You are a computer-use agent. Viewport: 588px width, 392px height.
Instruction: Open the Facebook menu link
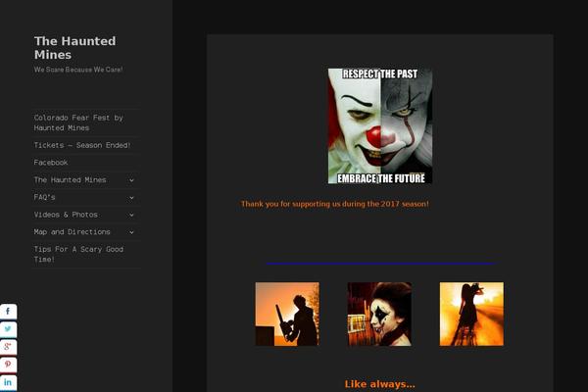[51, 163]
